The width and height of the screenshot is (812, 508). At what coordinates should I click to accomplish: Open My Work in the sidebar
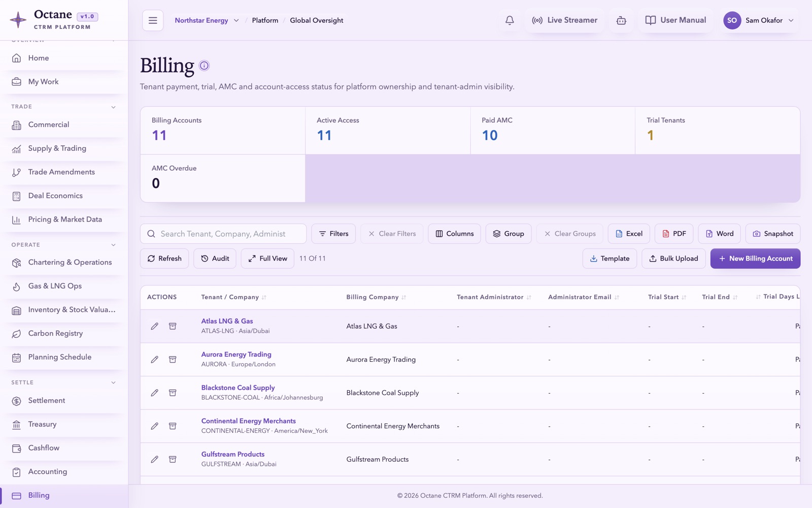click(64, 82)
